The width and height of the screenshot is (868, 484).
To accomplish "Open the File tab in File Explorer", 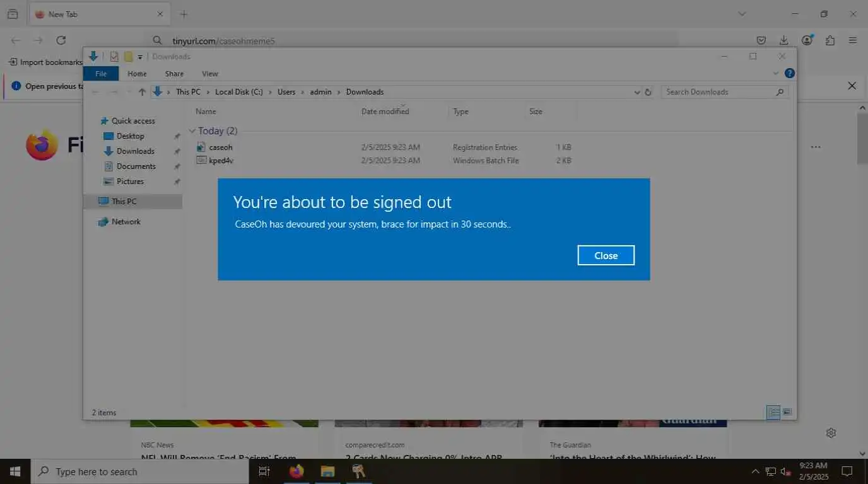I will 101,74.
